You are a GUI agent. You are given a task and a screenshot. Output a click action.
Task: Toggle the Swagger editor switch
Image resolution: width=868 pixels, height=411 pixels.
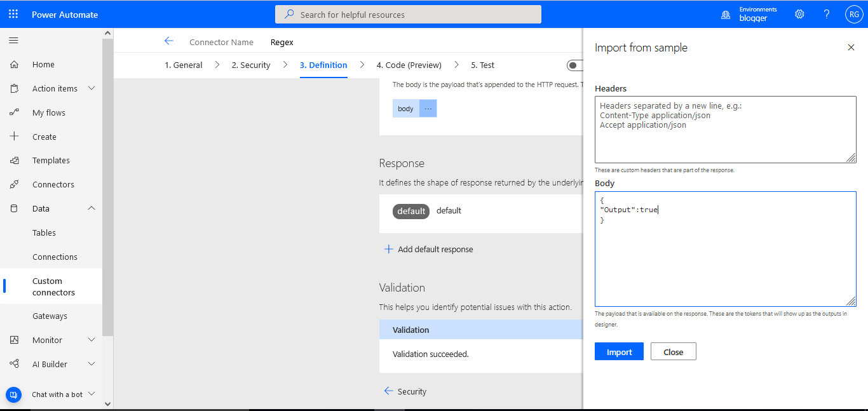coord(575,65)
